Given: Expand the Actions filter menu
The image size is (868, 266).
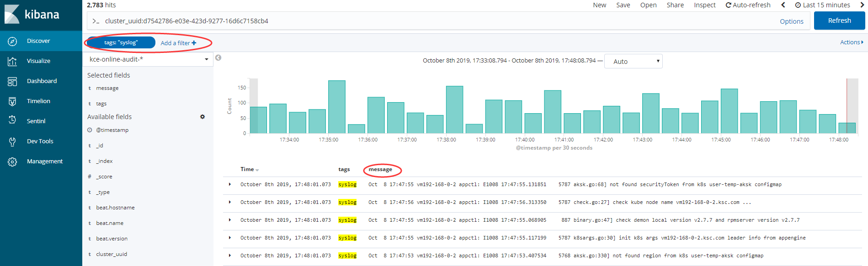Looking at the screenshot, I should 851,42.
